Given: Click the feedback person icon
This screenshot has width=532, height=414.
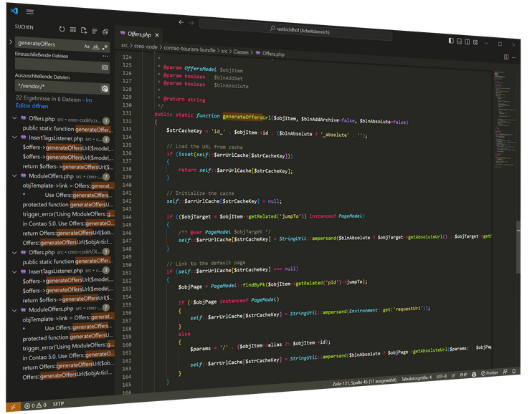Looking at the screenshot, I should coord(505,372).
